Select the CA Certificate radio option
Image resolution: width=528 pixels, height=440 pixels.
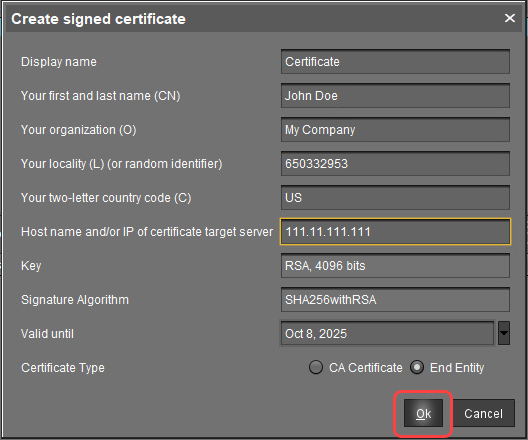tap(316, 367)
